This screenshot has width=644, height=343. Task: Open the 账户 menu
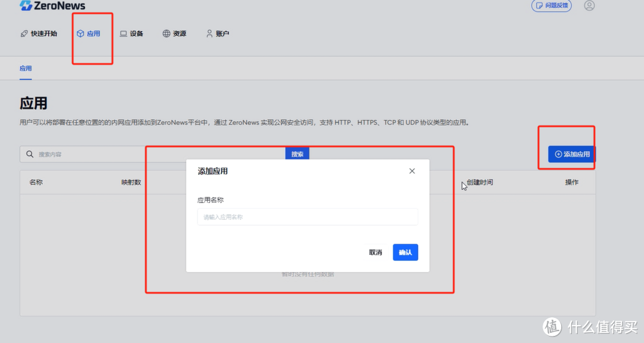click(218, 33)
